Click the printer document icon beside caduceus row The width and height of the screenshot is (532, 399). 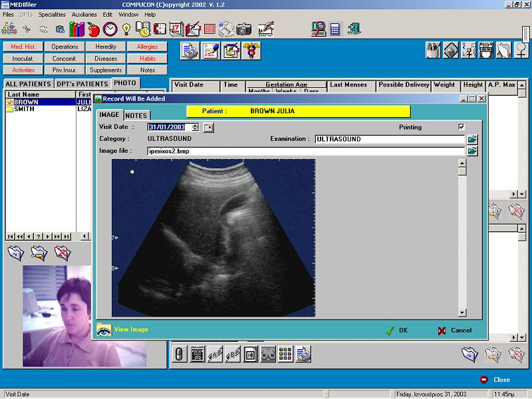[190, 51]
